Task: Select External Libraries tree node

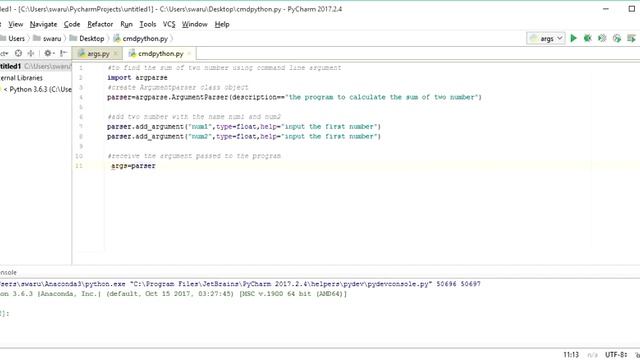Action: tap(21, 78)
